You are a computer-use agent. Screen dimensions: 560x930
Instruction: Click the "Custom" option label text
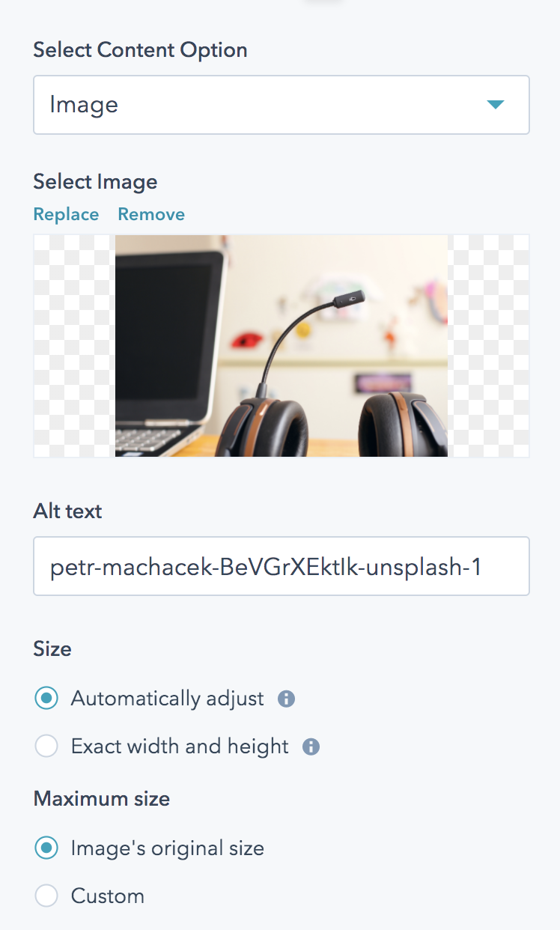coord(108,896)
